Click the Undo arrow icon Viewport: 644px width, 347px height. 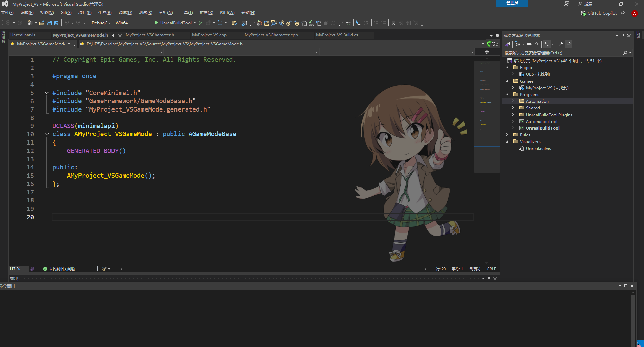tap(67, 23)
